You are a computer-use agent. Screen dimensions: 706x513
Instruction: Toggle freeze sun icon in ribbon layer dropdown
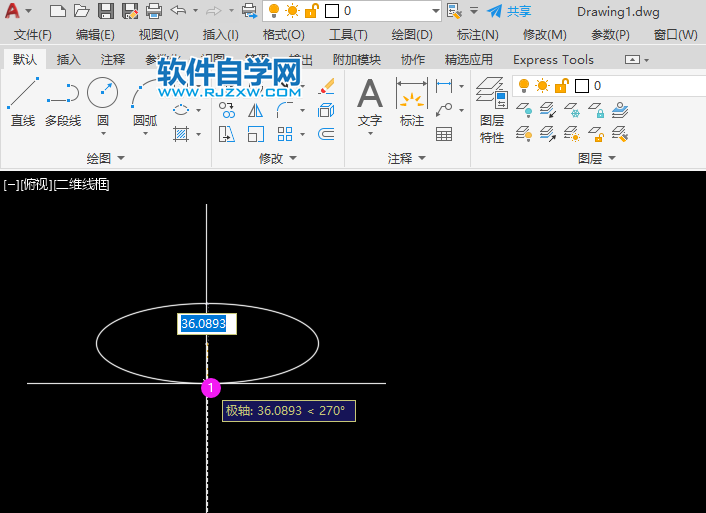tap(542, 86)
